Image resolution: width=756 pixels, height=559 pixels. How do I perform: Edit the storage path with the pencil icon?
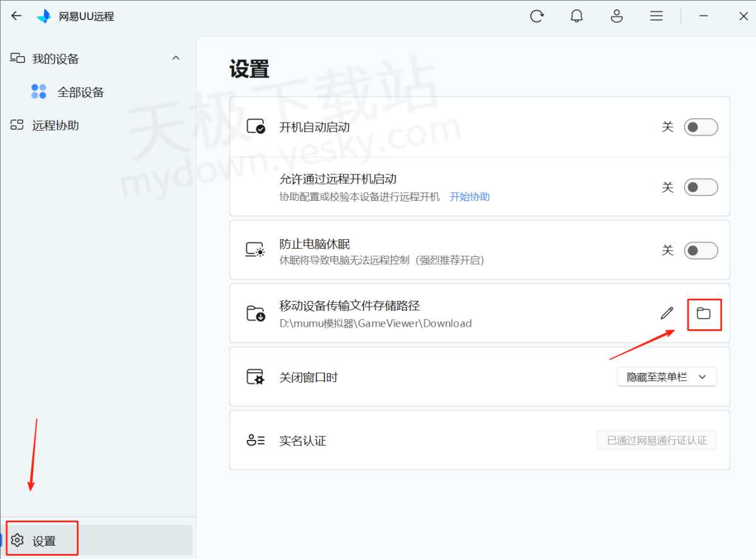[667, 313]
